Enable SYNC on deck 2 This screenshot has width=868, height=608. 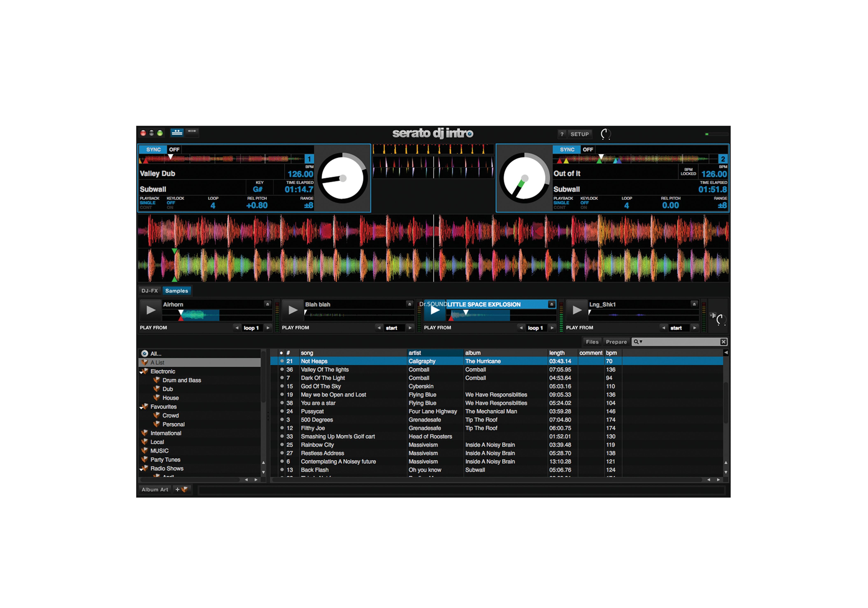click(567, 149)
